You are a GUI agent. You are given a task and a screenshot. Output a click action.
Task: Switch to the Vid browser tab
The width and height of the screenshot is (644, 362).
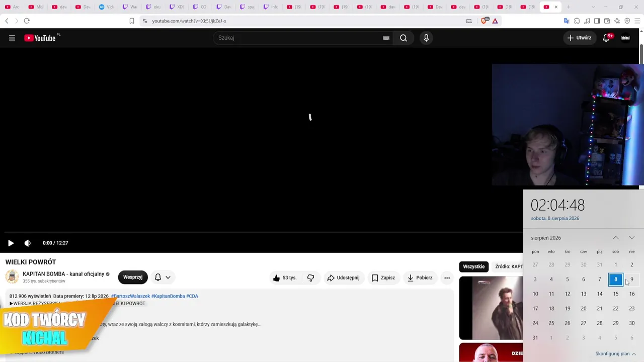coord(107,7)
